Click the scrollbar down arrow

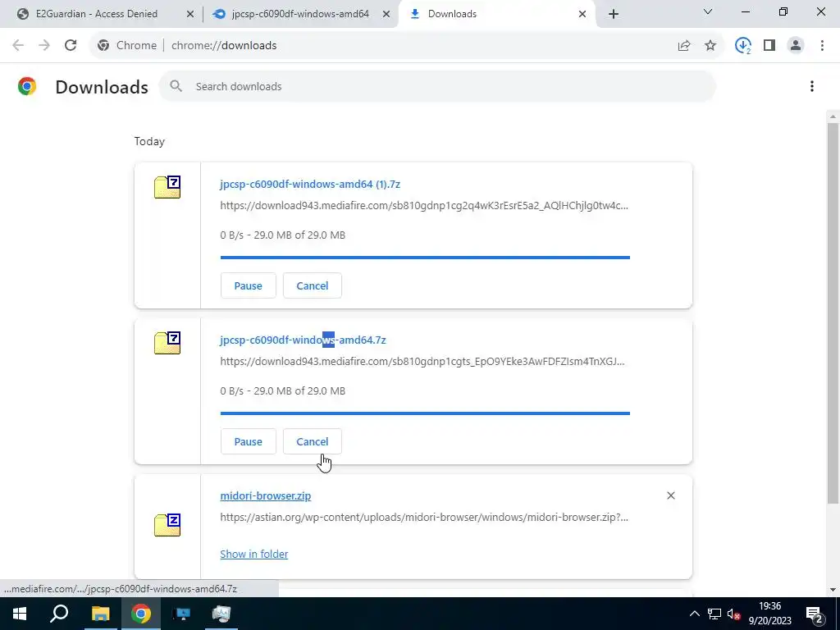[833, 590]
